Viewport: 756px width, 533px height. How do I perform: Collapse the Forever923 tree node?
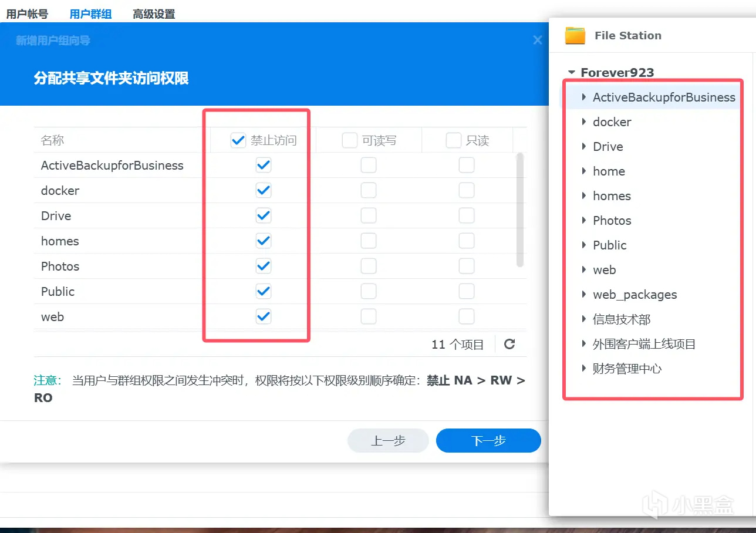(x=571, y=73)
